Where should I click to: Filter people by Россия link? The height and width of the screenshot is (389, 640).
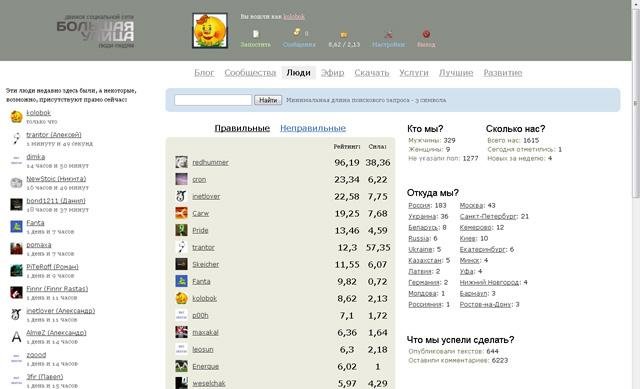pos(420,205)
